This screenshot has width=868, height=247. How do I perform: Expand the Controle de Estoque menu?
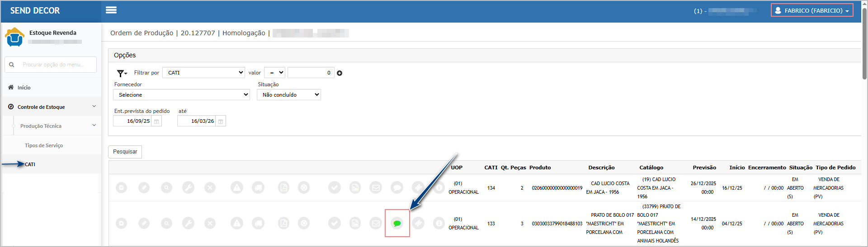(x=51, y=107)
